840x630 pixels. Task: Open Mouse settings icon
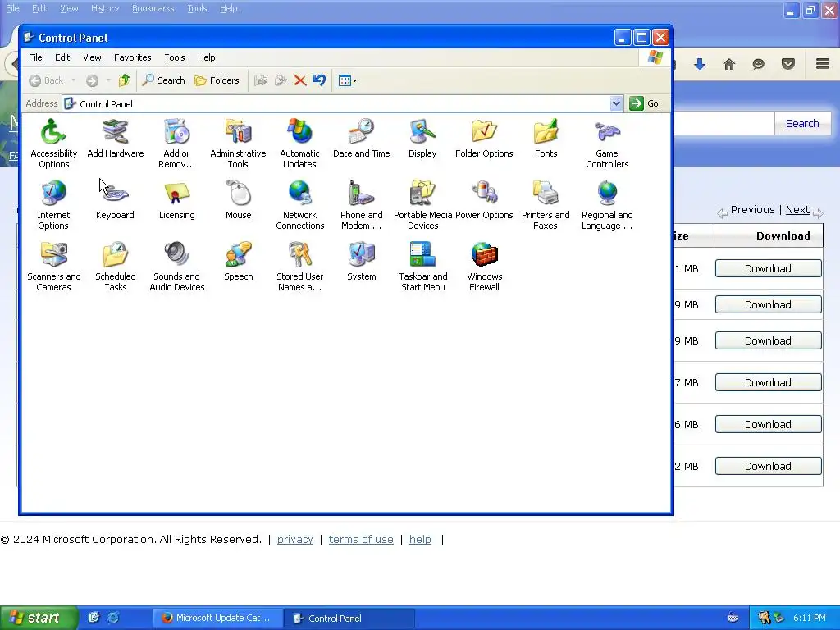tap(238, 200)
